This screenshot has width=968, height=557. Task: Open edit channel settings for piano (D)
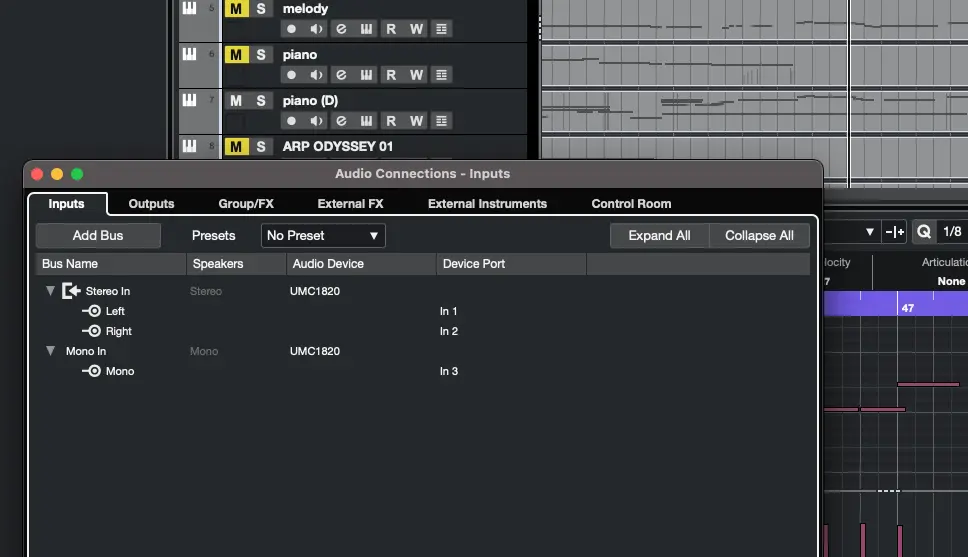tap(341, 121)
